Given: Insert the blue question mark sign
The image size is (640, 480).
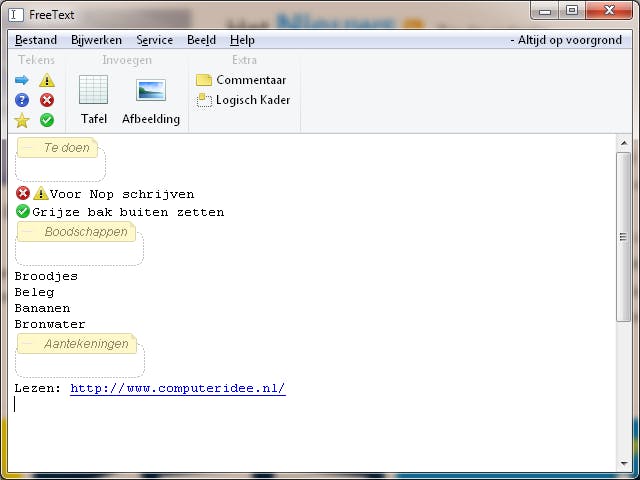Looking at the screenshot, I should pyautogui.click(x=22, y=100).
